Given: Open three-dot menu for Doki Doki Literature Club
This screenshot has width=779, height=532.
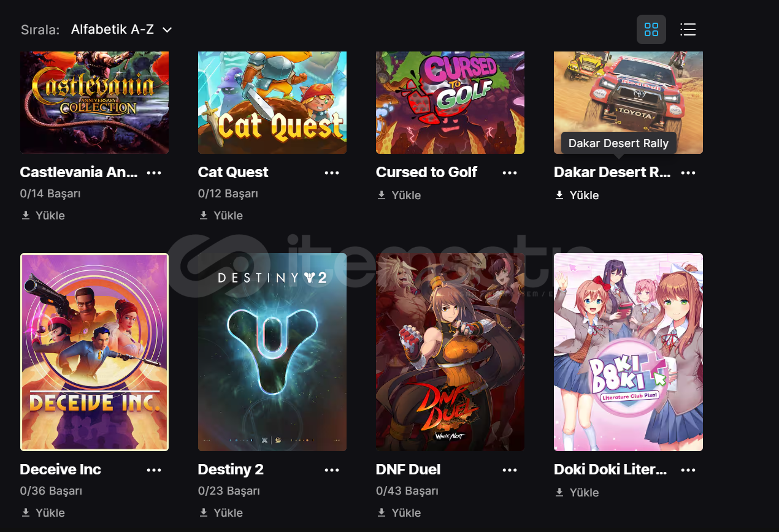Looking at the screenshot, I should click(688, 470).
